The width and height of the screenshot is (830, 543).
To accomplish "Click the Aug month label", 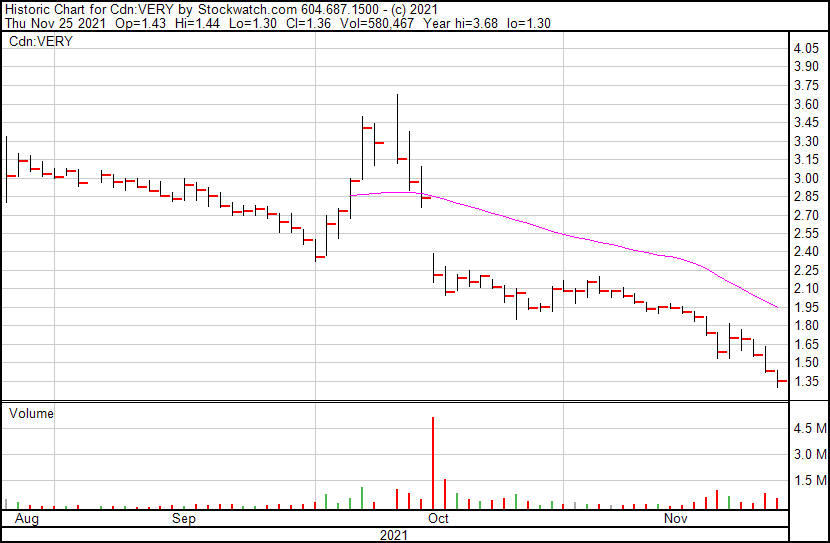I will point(26,519).
